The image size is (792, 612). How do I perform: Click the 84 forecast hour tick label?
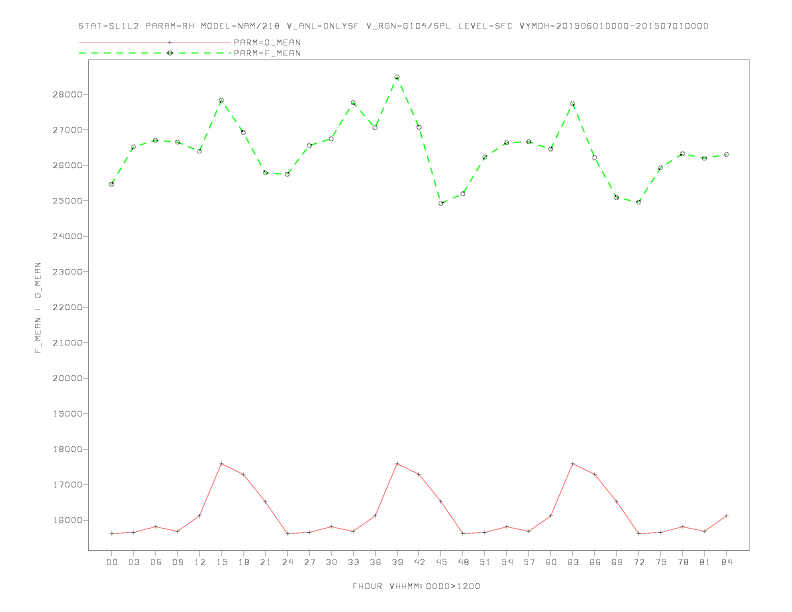[x=726, y=562]
